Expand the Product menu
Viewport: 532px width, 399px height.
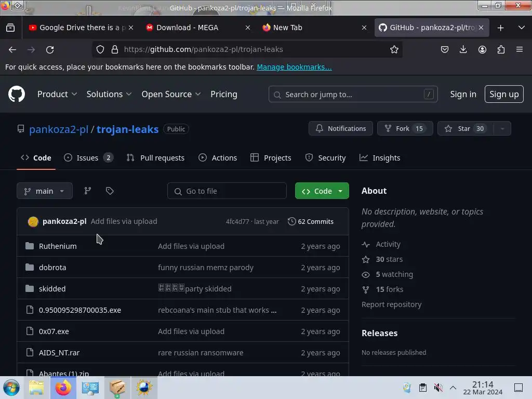[57, 94]
